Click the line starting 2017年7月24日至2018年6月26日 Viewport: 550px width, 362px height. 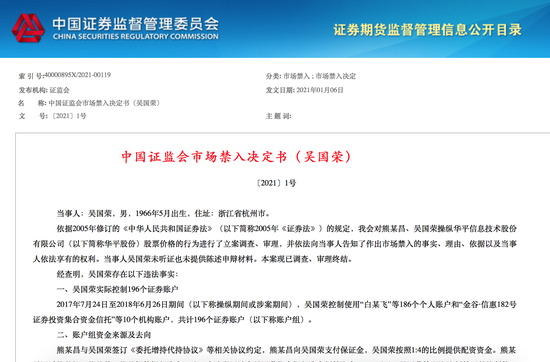click(287, 304)
